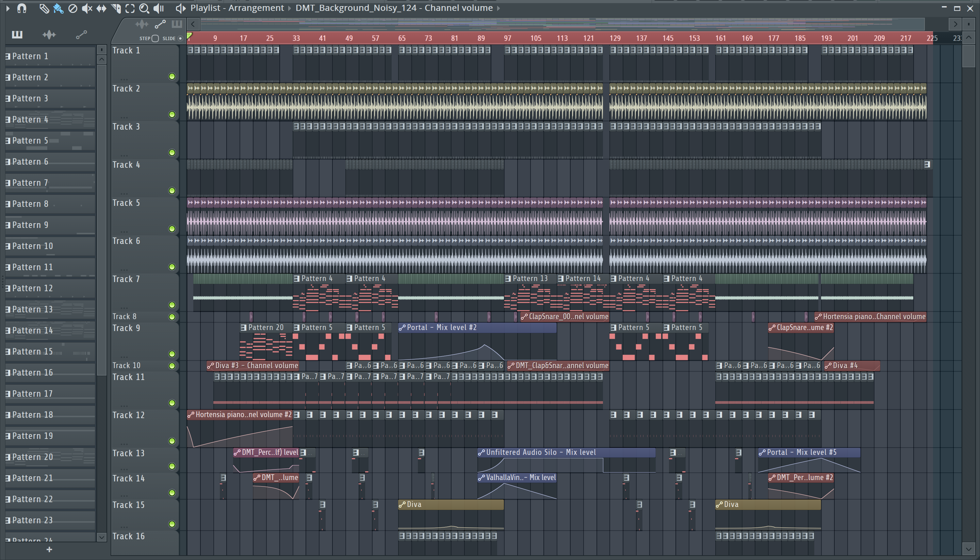The image size is (980, 560).
Task: Mute Track 1 via its green light
Action: [172, 77]
